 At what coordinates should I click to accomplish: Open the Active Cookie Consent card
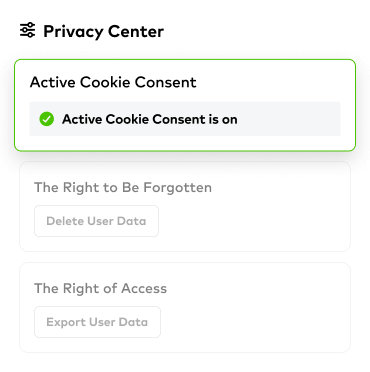(185, 105)
